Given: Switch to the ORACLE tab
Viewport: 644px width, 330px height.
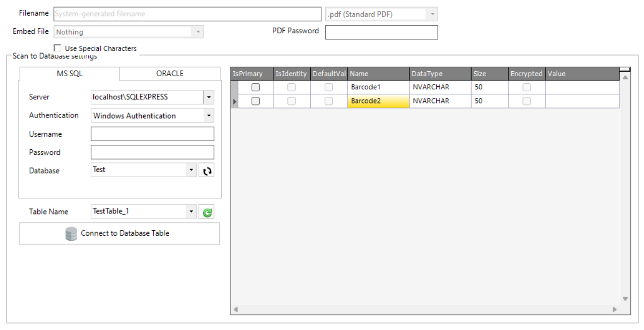Looking at the screenshot, I should pyautogui.click(x=170, y=74).
